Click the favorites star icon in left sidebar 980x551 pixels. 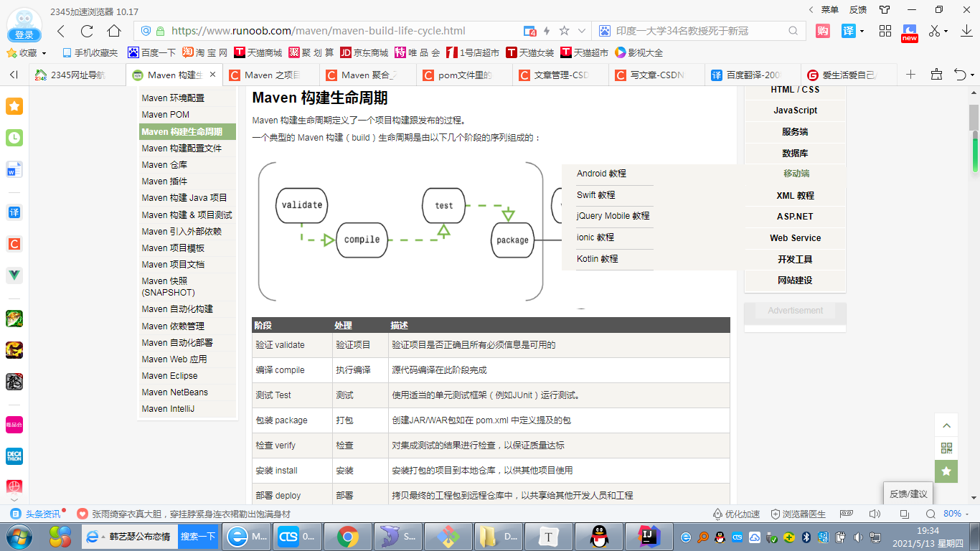(x=14, y=105)
